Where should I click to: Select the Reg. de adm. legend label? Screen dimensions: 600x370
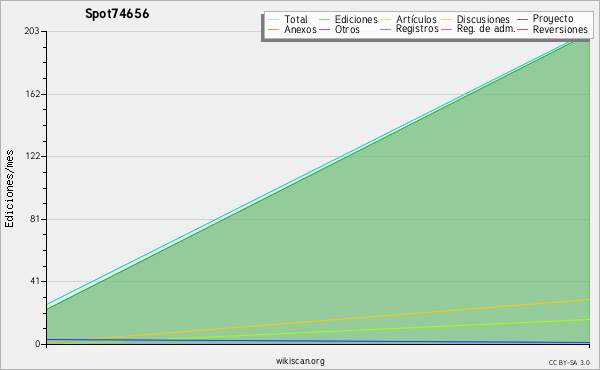pyautogui.click(x=486, y=29)
